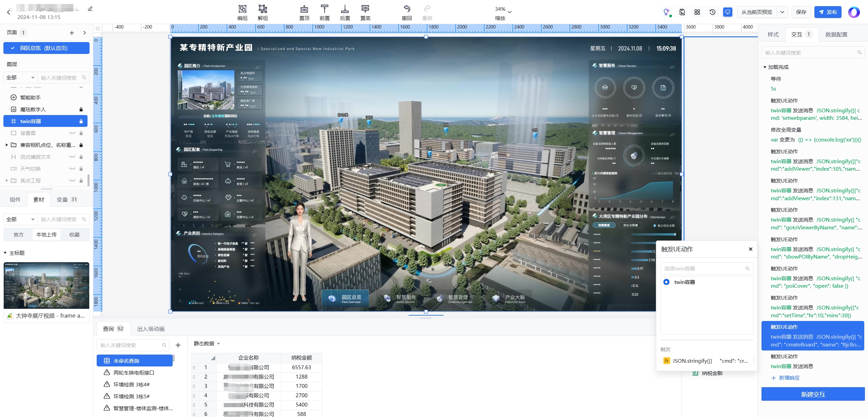868x417 pixels.
Task: Open the layer filter 全部 dropdown
Action: pos(20,78)
